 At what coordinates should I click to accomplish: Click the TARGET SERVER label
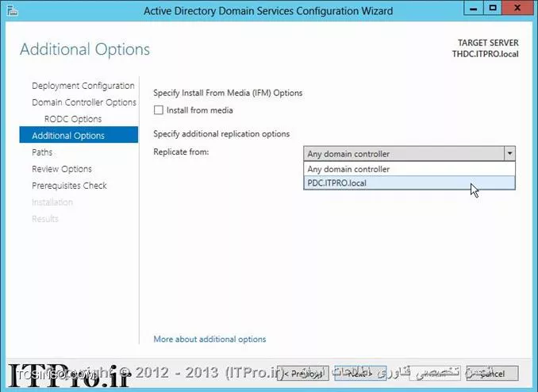click(488, 43)
